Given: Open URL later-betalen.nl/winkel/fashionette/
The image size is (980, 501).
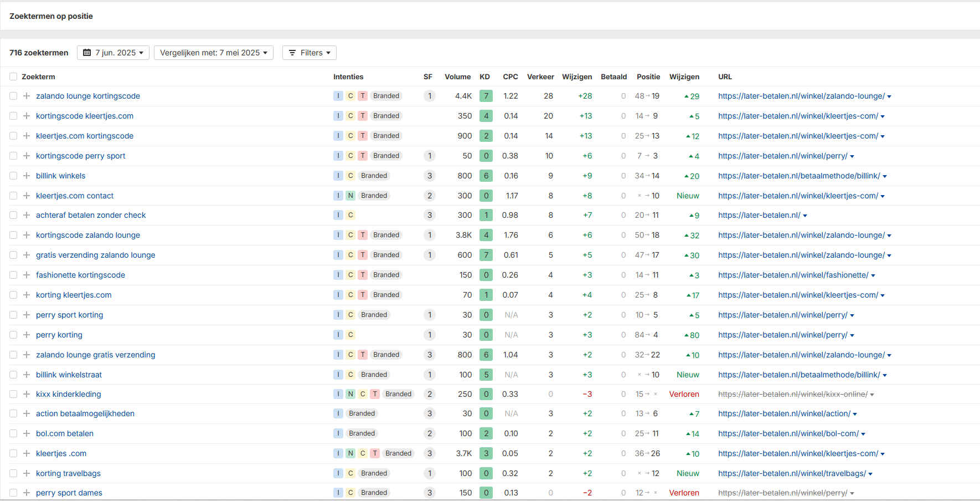Looking at the screenshot, I should click(x=793, y=275).
